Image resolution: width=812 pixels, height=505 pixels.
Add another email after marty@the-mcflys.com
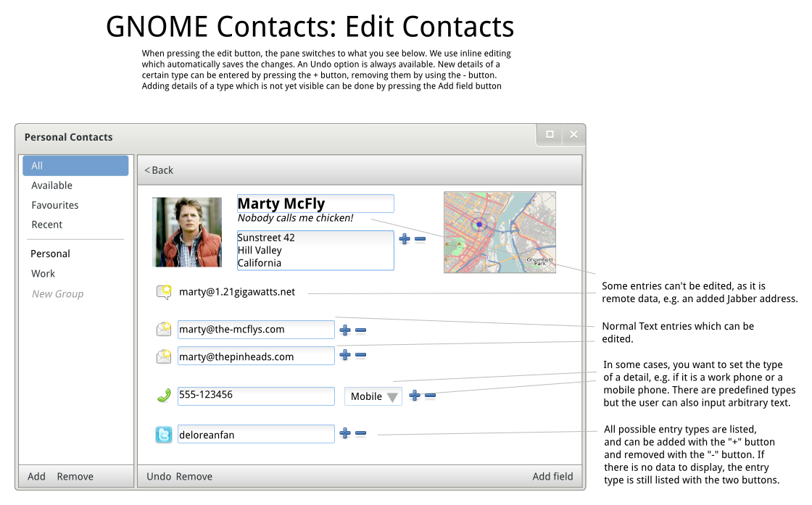345,330
